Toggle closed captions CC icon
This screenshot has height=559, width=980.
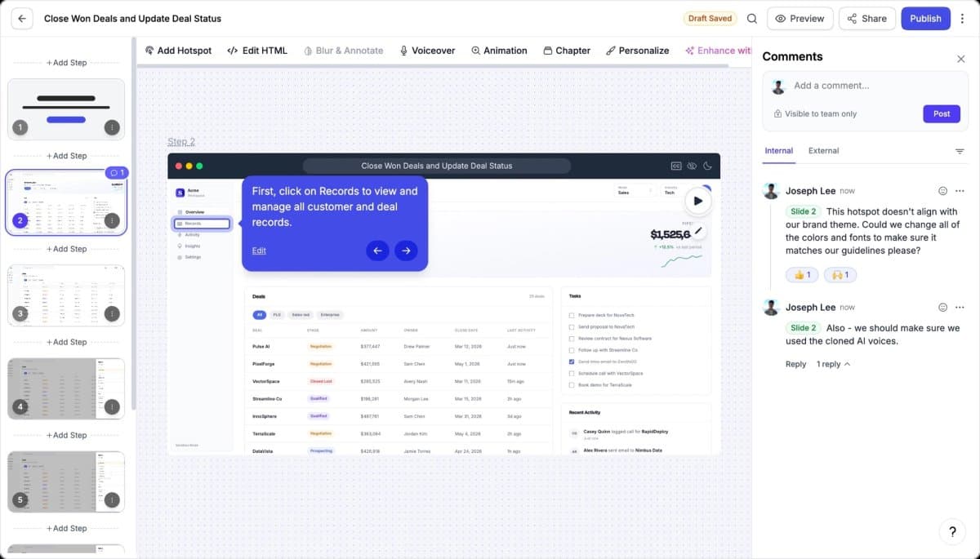coord(676,166)
